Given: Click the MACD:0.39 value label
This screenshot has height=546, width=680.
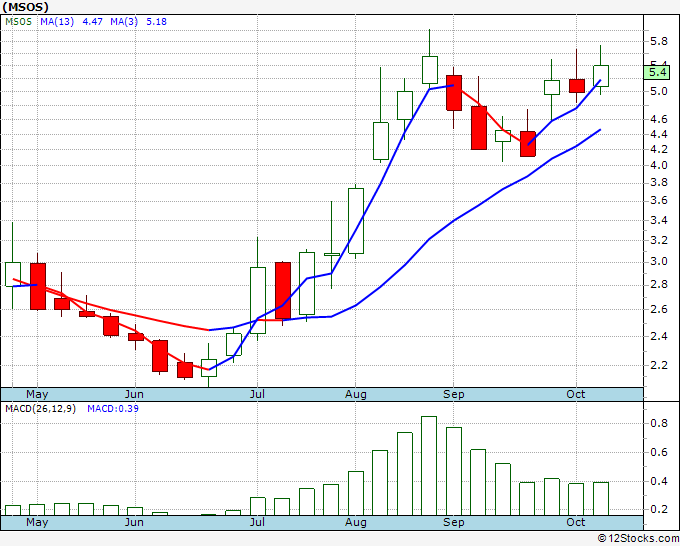Looking at the screenshot, I should (x=112, y=408).
